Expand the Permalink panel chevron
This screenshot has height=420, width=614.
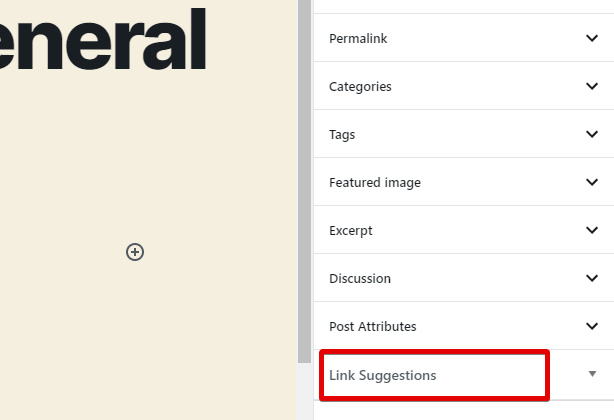pos(592,38)
